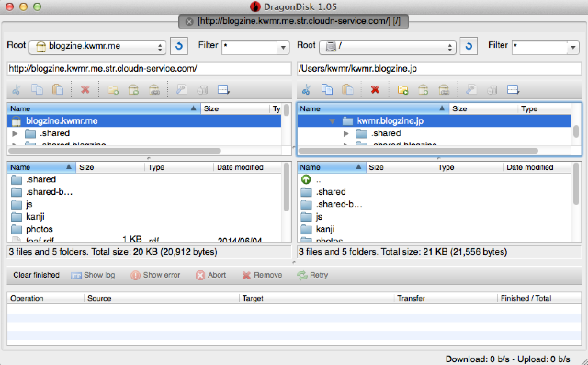Open the left Root dropdown showing blogzine.kwmr.me

pyautogui.click(x=97, y=47)
